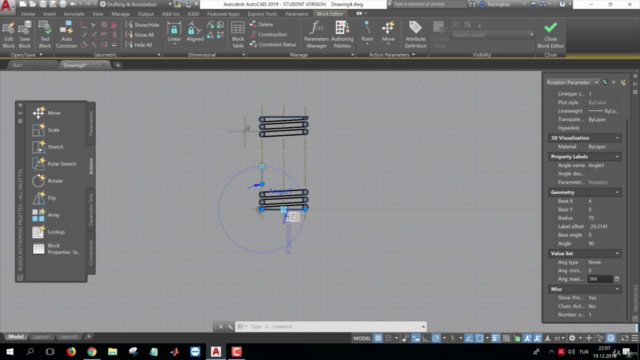This screenshot has height=360, width=640.
Task: Select the Move action parameter in ribbon
Action: point(388,33)
